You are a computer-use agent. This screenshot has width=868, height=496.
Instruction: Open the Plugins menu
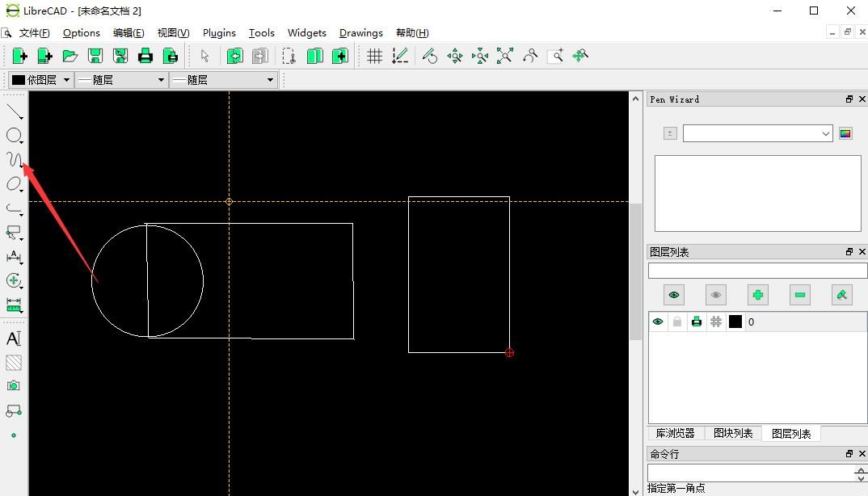(x=219, y=33)
